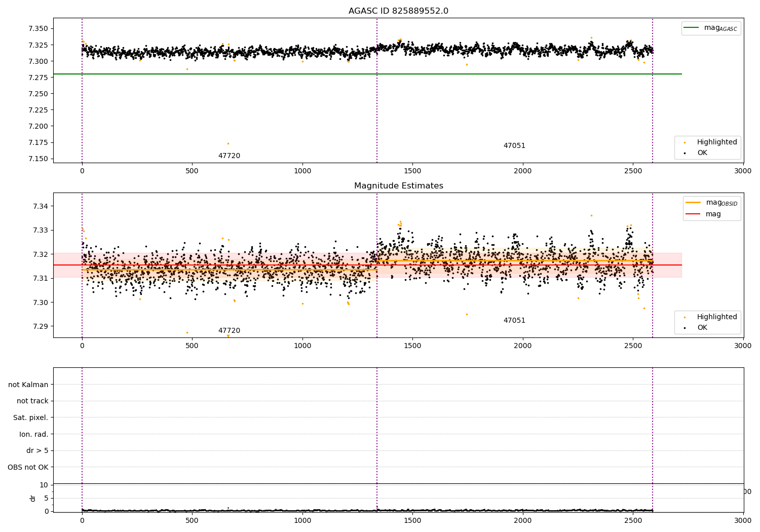Click the 7.300 y-axis tick label

pos(38,61)
